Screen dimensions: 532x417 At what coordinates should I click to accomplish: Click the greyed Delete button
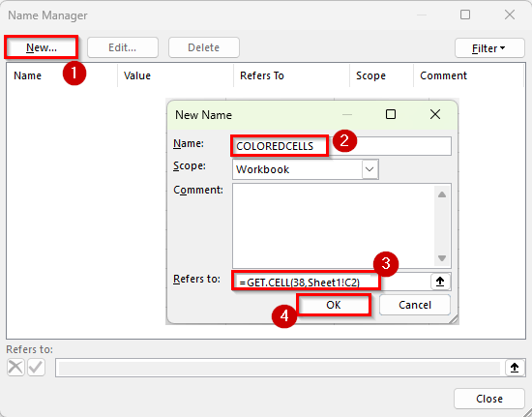(203, 47)
